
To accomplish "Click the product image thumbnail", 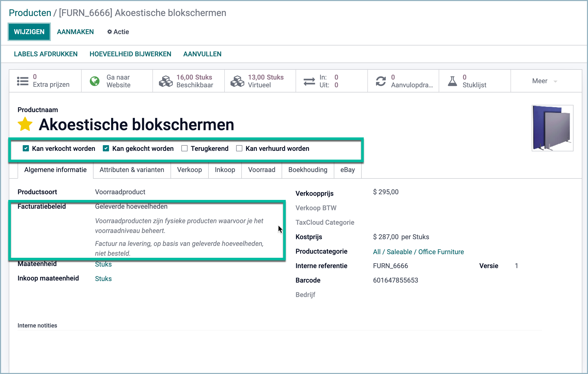I will pyautogui.click(x=552, y=128).
